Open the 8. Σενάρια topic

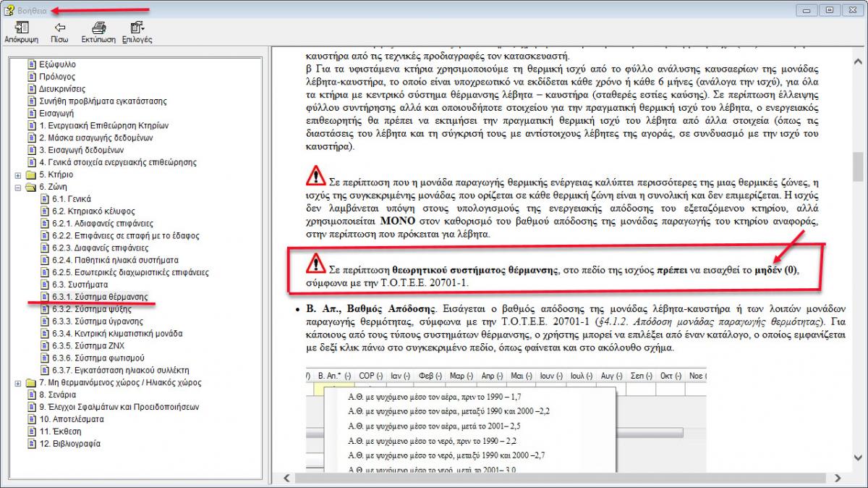pos(57,395)
